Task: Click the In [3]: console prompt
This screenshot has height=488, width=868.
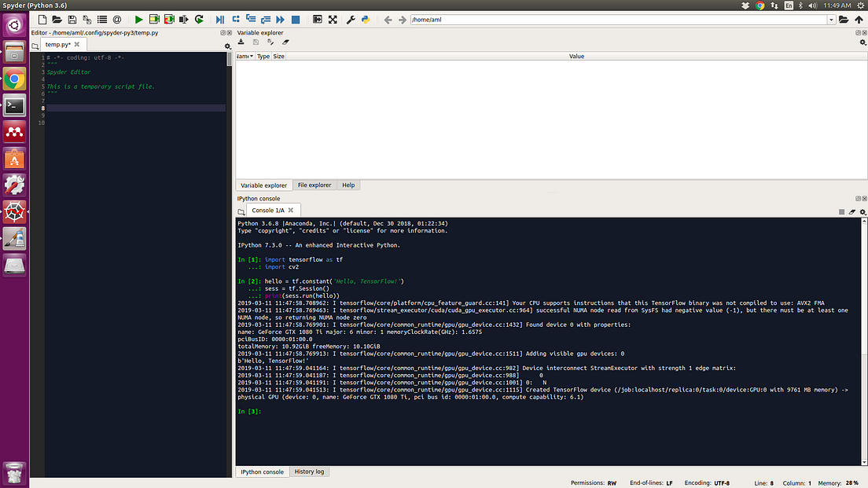Action: (249, 411)
